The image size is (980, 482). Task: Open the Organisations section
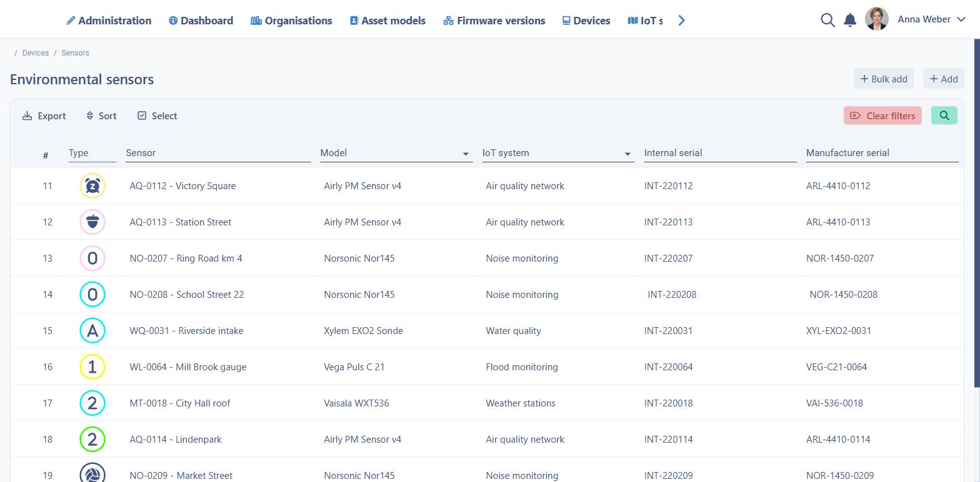coord(291,21)
